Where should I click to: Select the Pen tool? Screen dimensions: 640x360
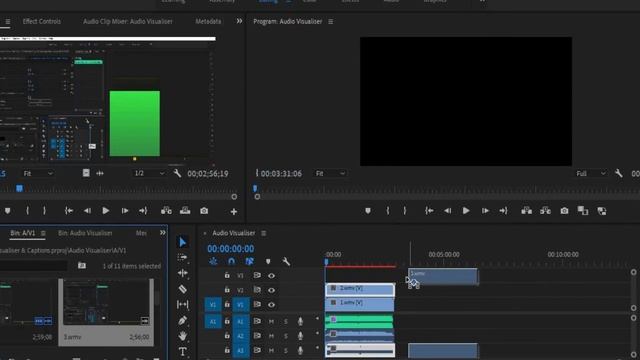coord(182,320)
